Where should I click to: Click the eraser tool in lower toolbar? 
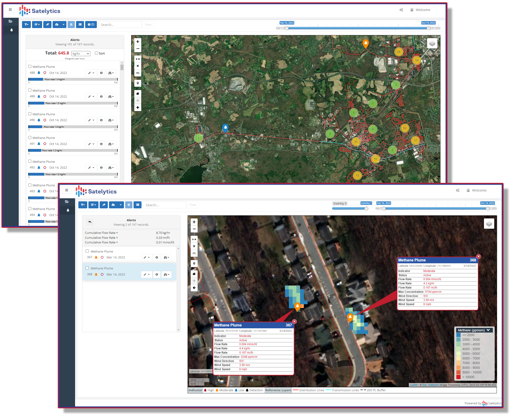tap(104, 205)
